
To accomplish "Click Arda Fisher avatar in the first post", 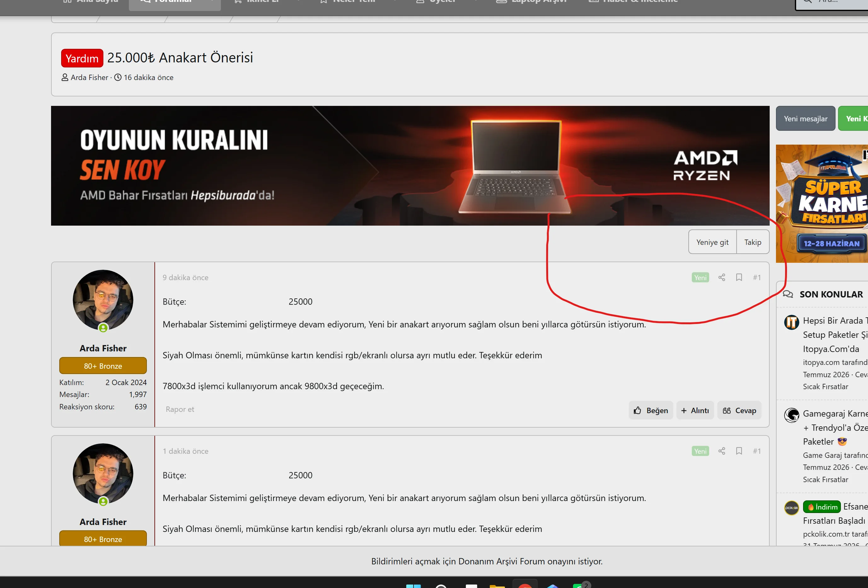I will point(103,300).
